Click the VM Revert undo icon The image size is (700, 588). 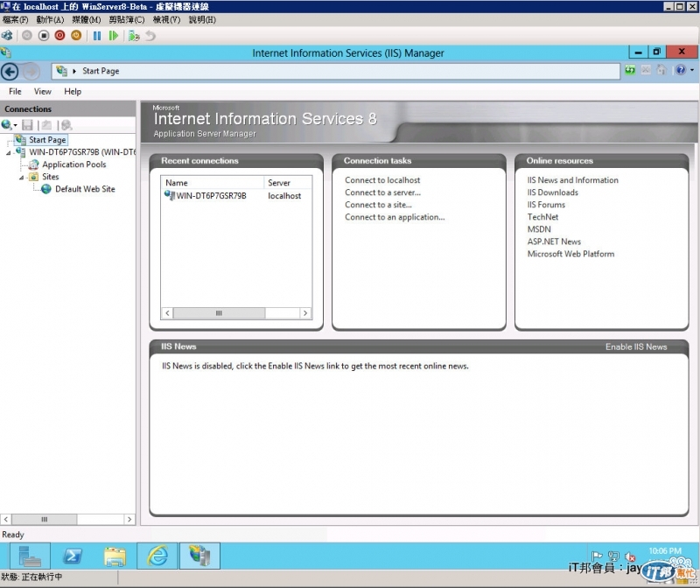pos(150,36)
